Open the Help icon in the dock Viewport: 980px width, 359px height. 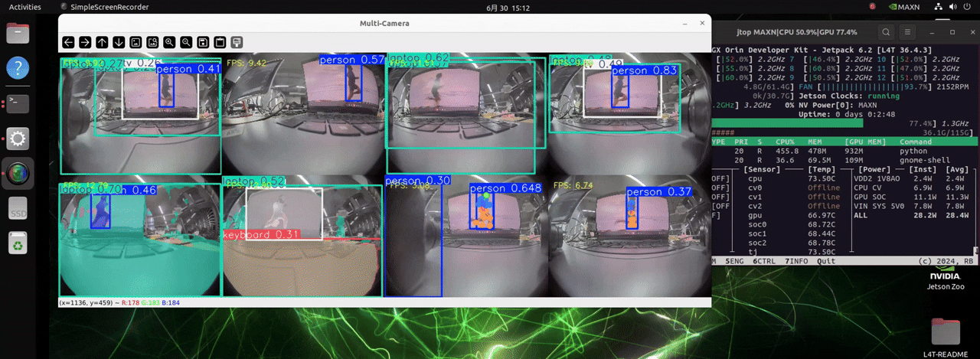pyautogui.click(x=18, y=67)
